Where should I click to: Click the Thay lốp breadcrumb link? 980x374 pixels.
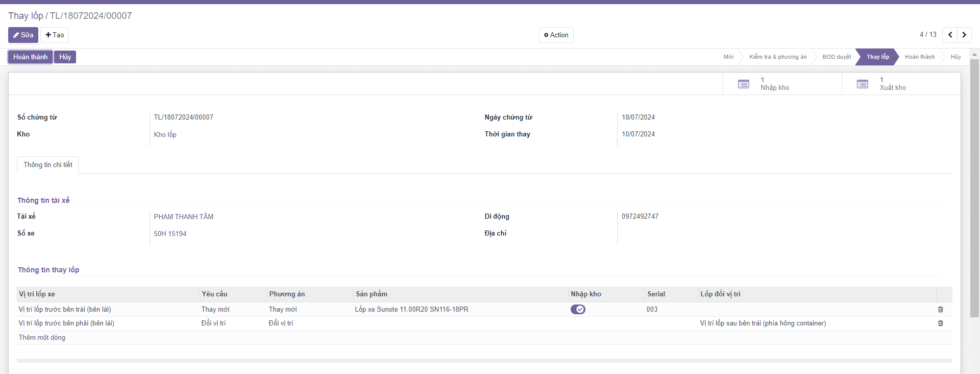26,16
